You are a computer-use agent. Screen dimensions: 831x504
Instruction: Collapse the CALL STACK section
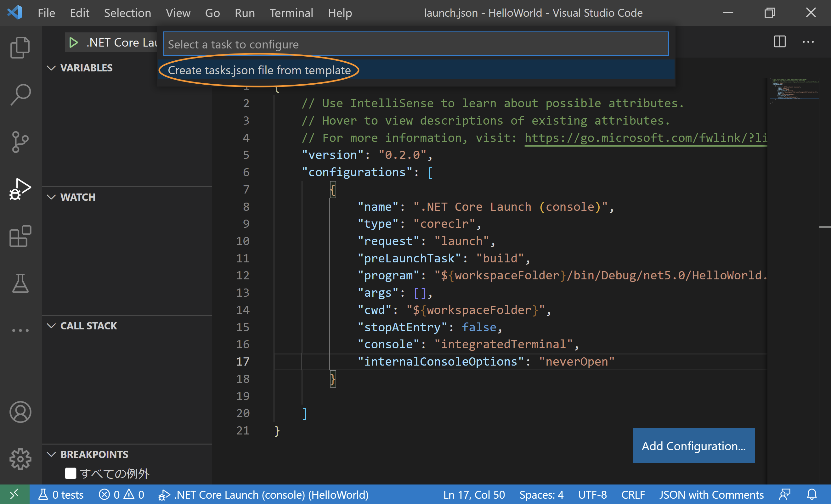[51, 326]
